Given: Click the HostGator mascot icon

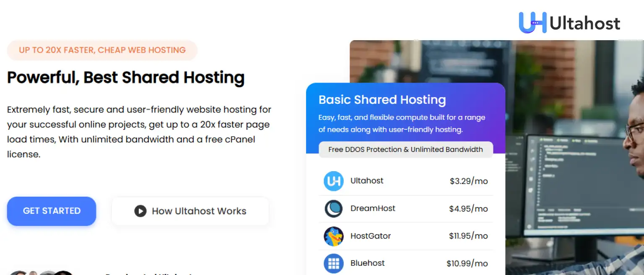Looking at the screenshot, I should click(334, 236).
